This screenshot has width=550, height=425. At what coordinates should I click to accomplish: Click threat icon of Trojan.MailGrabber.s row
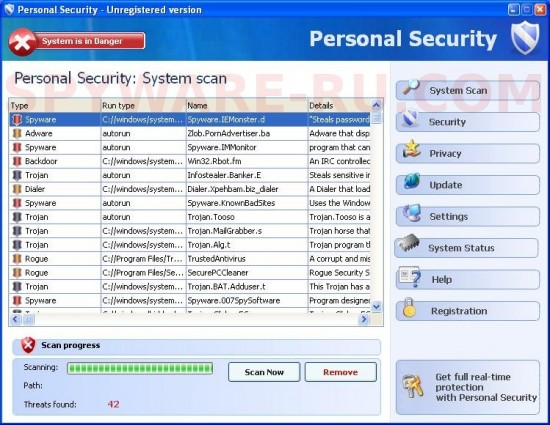pyautogui.click(x=16, y=231)
